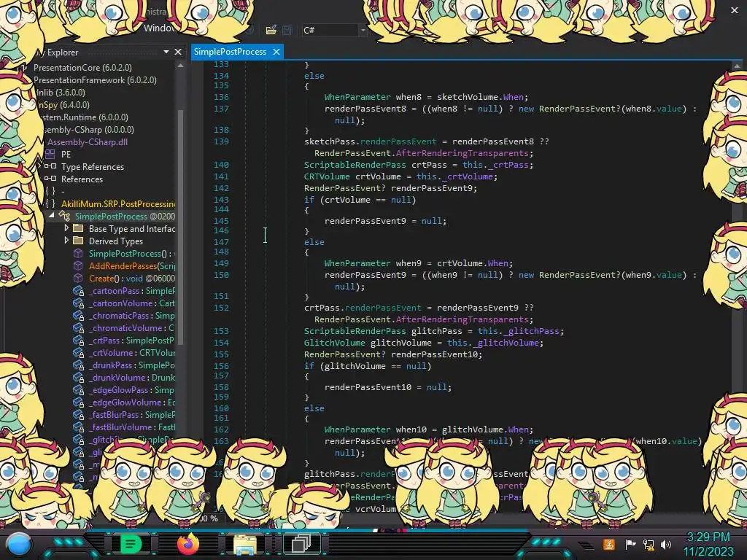Click the _cartoonVolume field icon
The height and width of the screenshot is (560, 747).
[78, 303]
